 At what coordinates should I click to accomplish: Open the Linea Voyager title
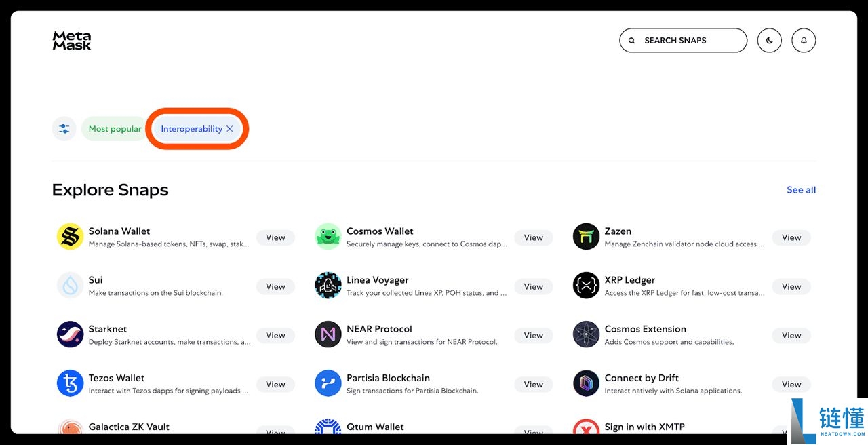coord(378,280)
